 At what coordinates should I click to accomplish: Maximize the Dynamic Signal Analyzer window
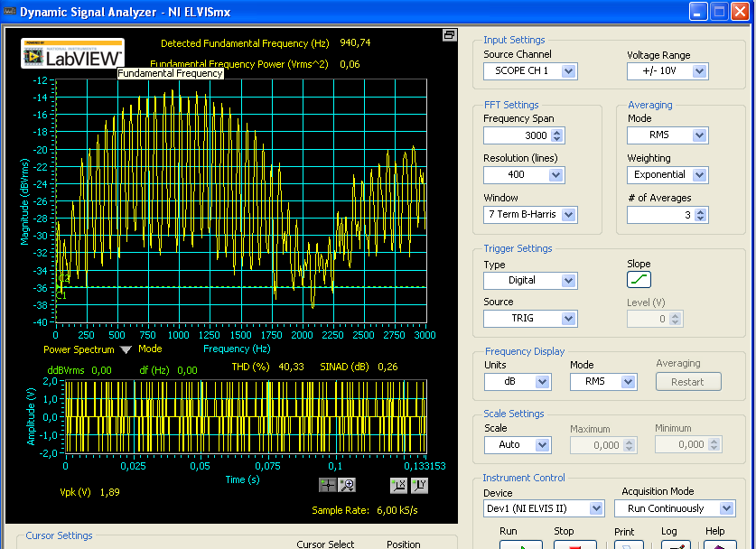pyautogui.click(x=719, y=11)
